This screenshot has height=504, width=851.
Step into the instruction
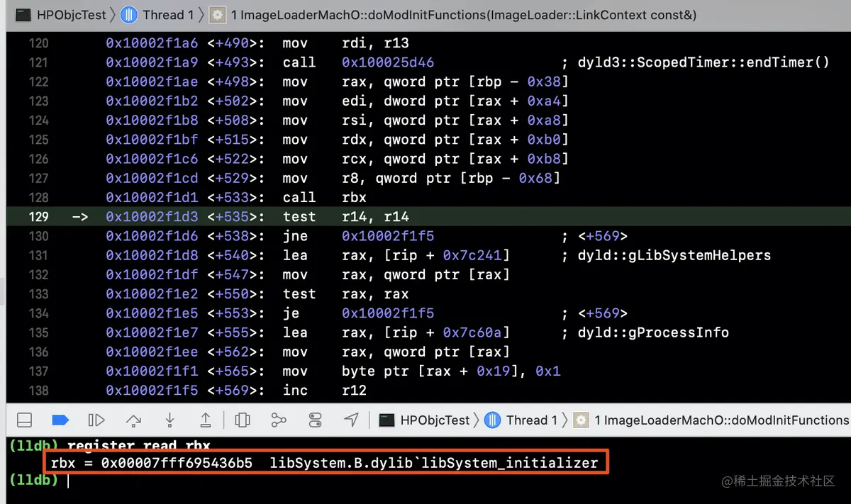click(169, 420)
